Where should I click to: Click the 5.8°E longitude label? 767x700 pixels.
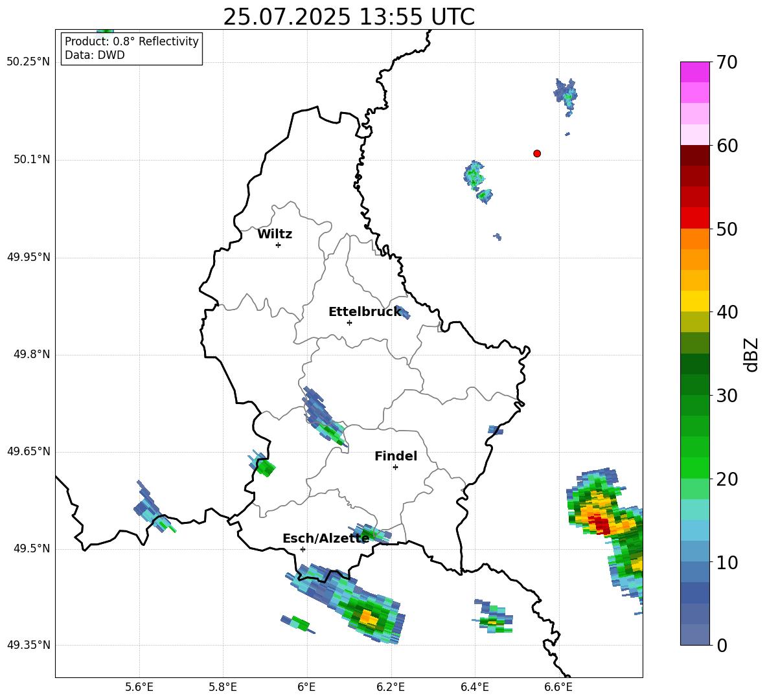point(223,687)
